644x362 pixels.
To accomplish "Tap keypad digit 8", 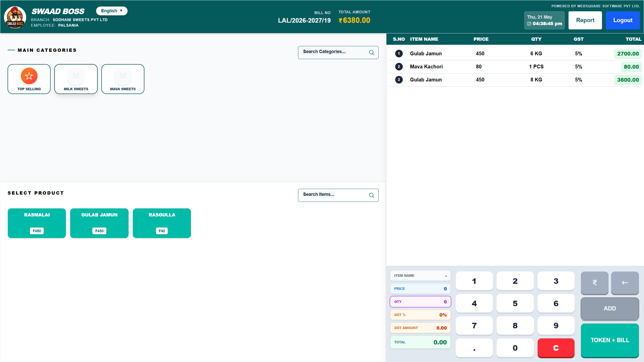I will [x=515, y=326].
